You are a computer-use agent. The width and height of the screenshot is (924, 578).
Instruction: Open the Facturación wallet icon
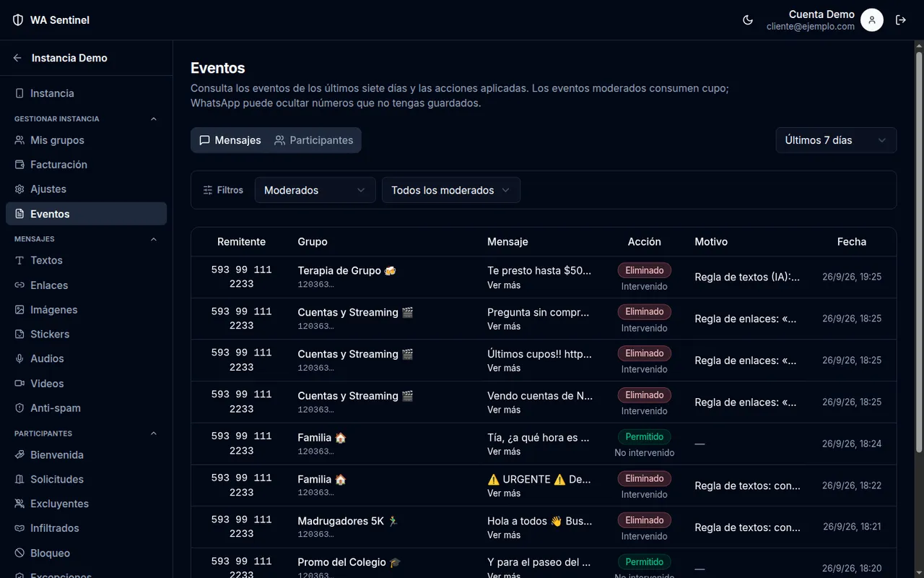19,165
